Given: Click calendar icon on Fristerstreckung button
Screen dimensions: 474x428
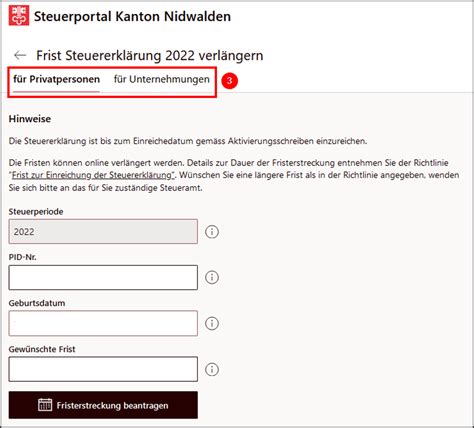Looking at the screenshot, I should click(x=45, y=405).
